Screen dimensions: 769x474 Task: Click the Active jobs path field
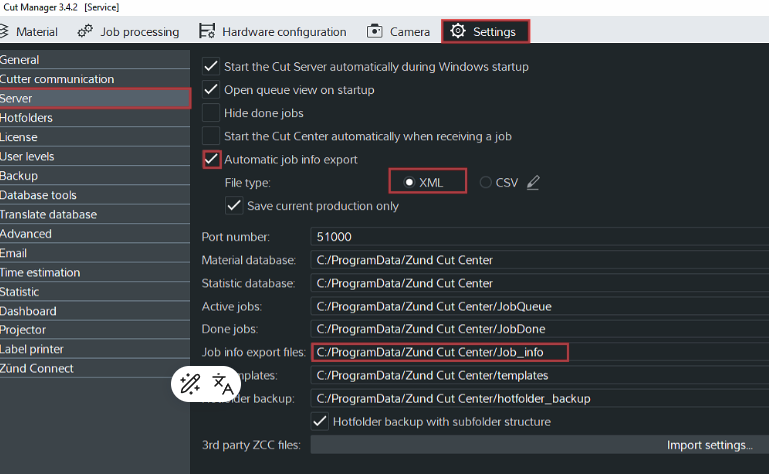pyautogui.click(x=539, y=306)
